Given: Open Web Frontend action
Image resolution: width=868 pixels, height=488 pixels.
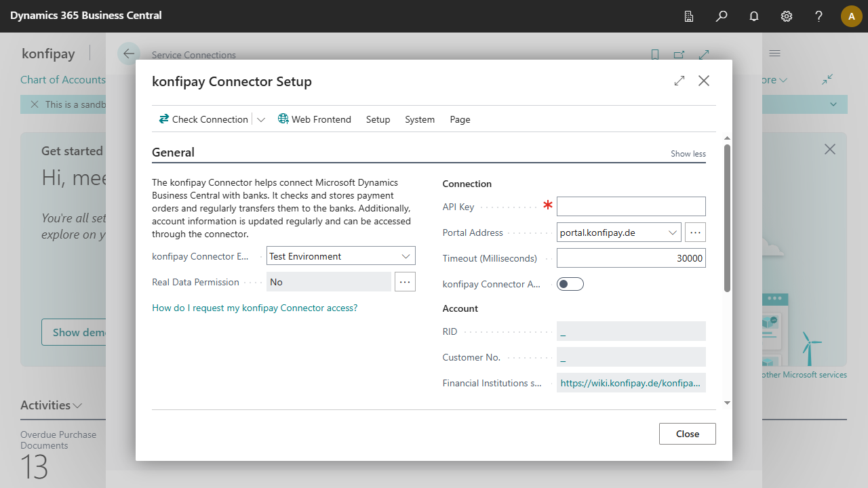Looking at the screenshot, I should point(315,119).
